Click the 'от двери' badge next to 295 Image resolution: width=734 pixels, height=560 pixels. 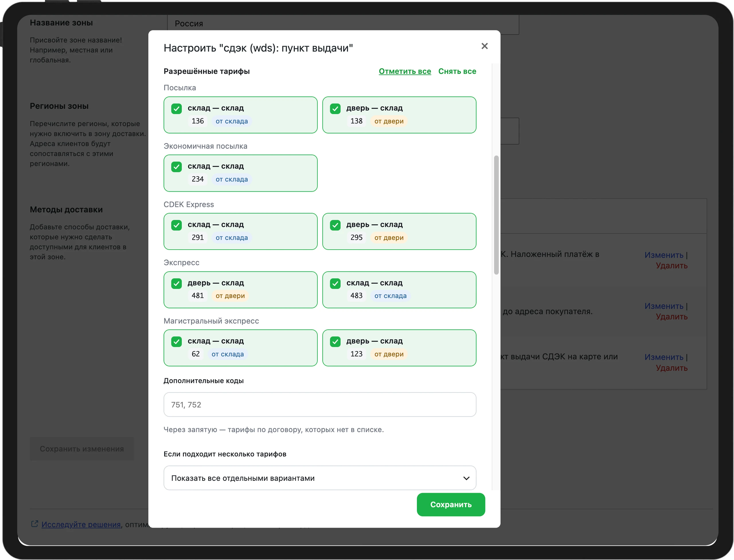coord(389,238)
